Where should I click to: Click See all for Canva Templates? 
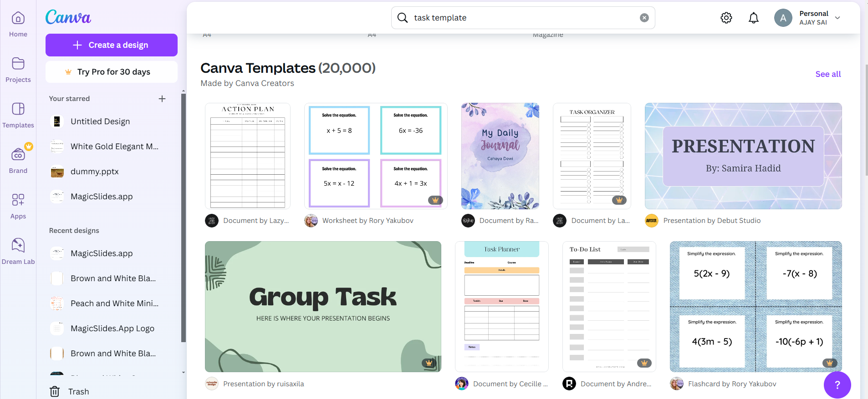tap(828, 74)
